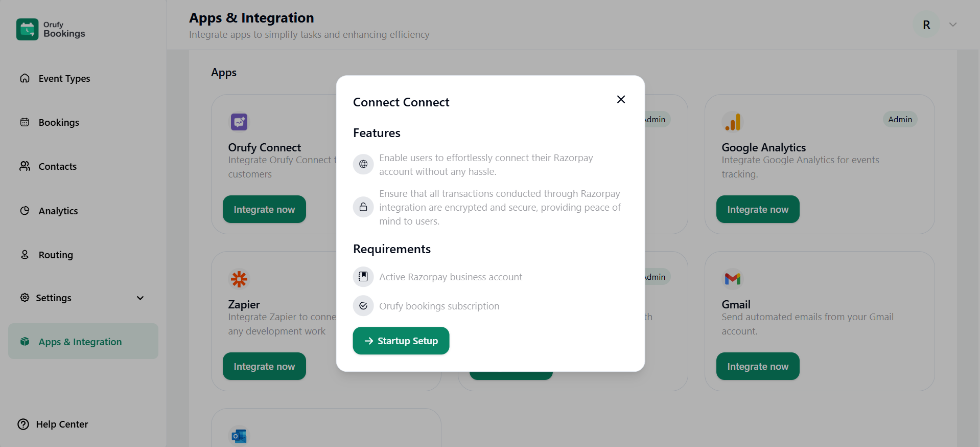Image resolution: width=980 pixels, height=447 pixels.
Task: Click the Help Center question mark icon
Action: point(24,424)
